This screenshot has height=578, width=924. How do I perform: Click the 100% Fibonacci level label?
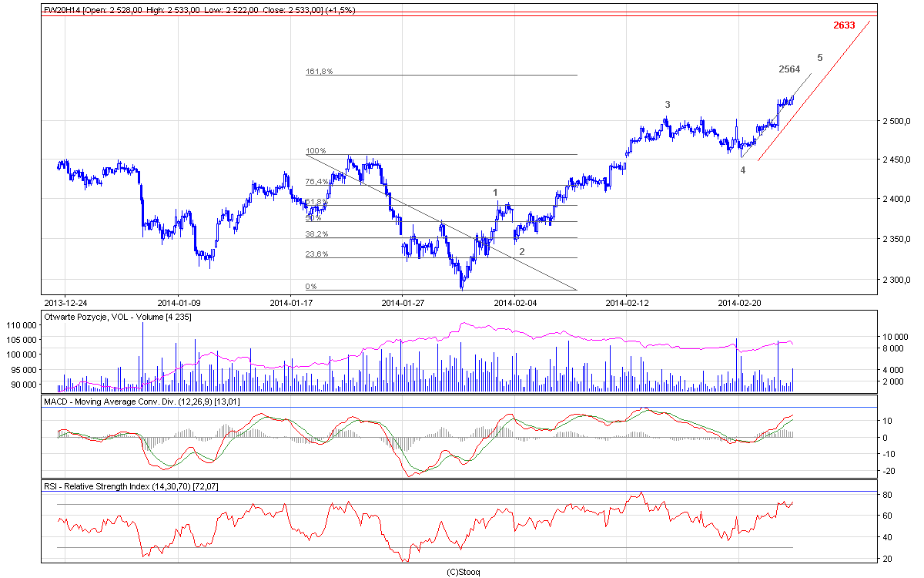tap(316, 151)
